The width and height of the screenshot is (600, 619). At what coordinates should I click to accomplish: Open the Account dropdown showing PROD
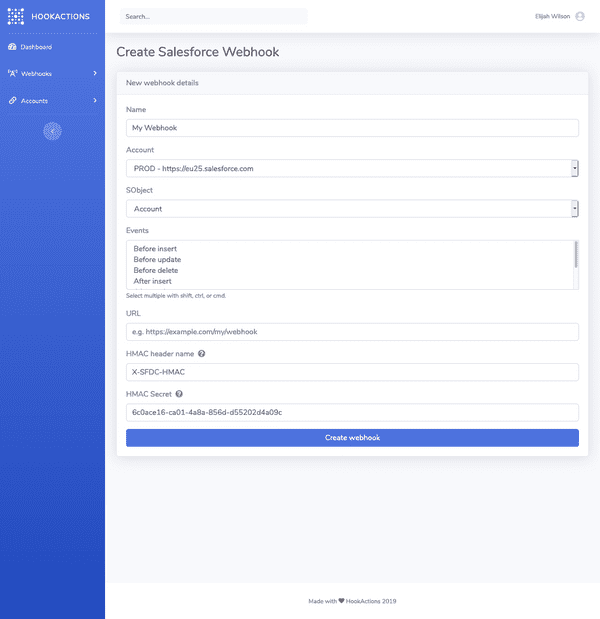352,169
